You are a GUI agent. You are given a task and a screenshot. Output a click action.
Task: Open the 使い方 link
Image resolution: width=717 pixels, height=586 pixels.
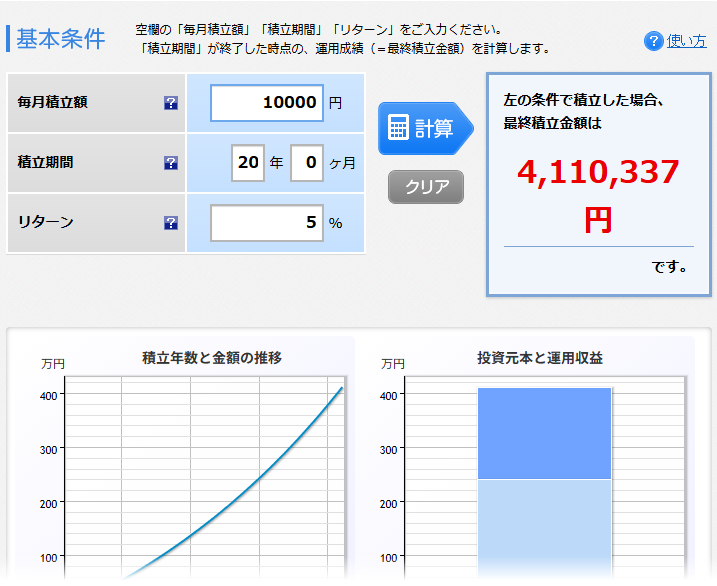point(686,41)
